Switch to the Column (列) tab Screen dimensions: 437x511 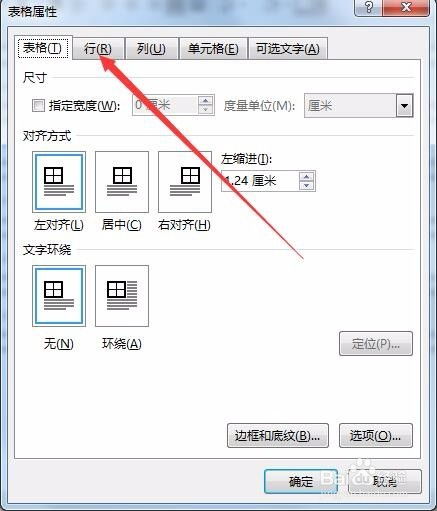coord(151,49)
